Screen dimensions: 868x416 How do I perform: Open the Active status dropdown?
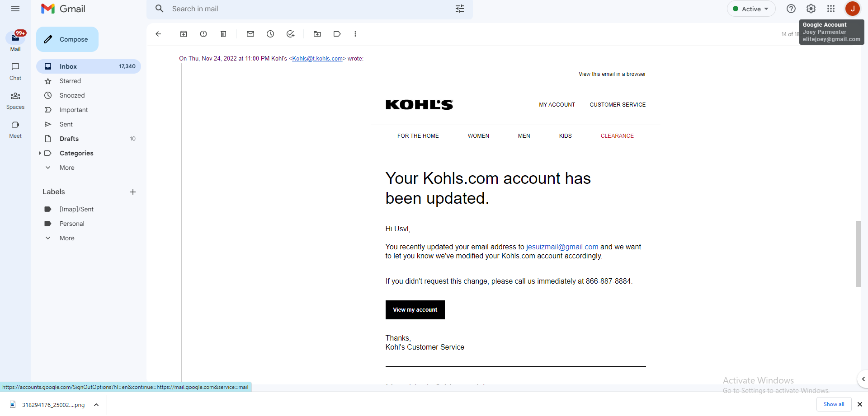751,9
